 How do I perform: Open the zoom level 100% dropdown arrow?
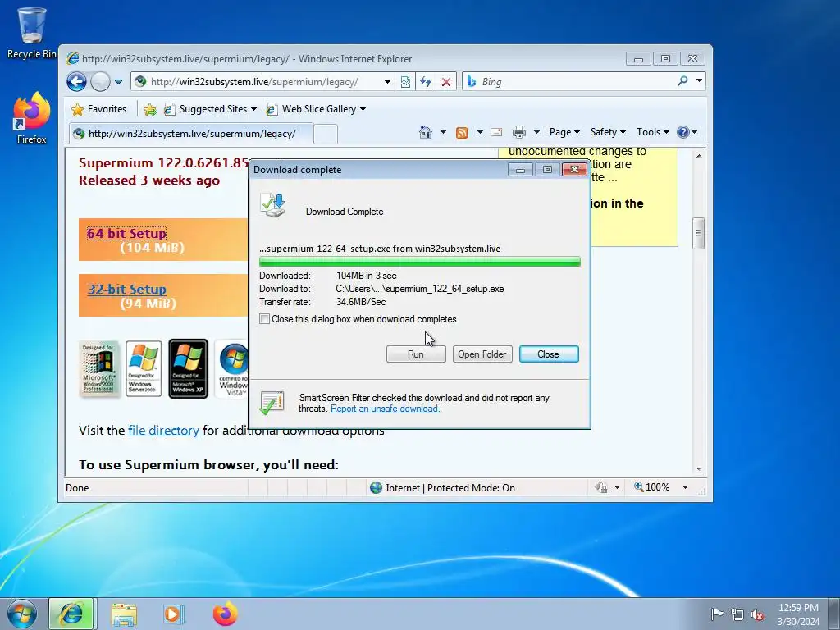pos(685,487)
